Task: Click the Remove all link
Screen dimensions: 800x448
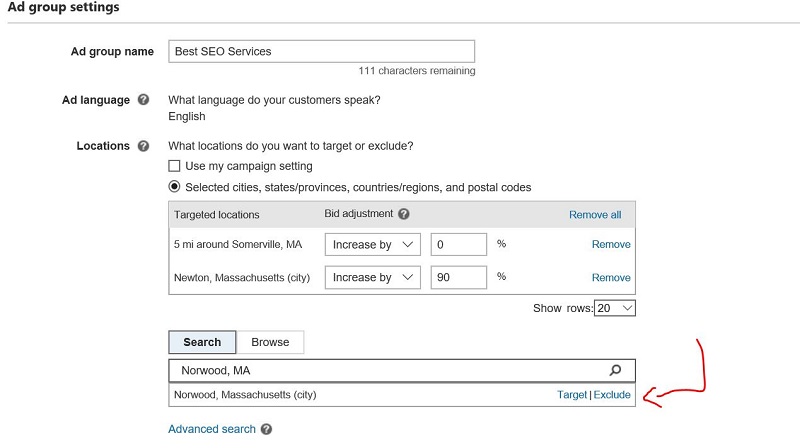Action: (x=595, y=215)
